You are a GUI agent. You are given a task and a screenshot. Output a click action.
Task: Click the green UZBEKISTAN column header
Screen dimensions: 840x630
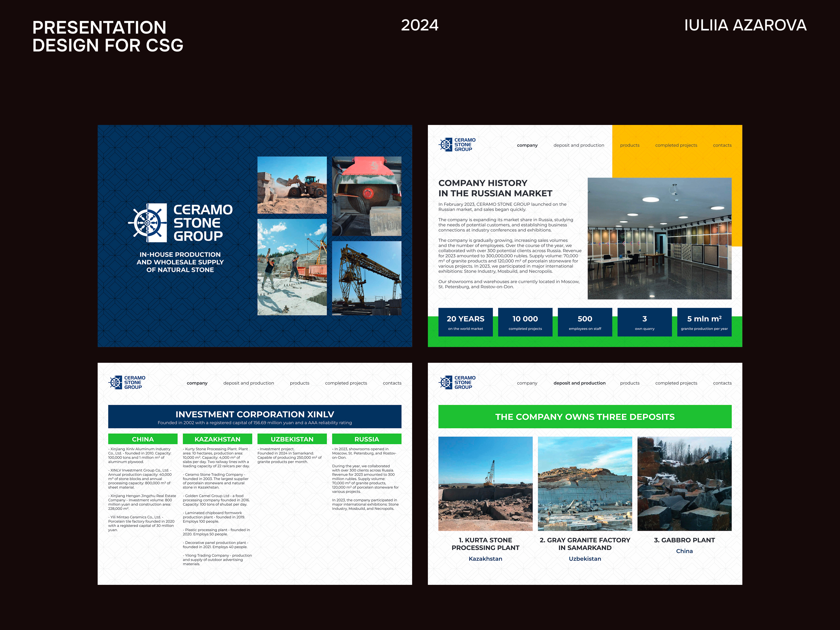(292, 439)
